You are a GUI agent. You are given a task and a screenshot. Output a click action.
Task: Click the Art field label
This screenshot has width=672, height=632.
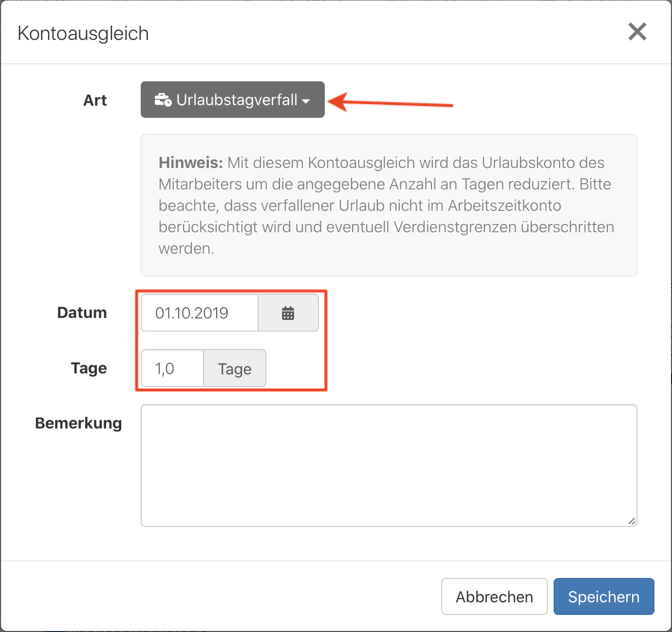(95, 100)
